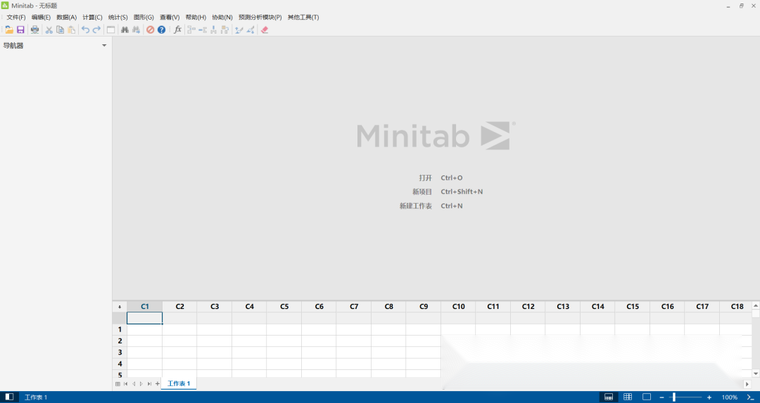
Task: Click the 100% zoom level text
Action: click(729, 397)
